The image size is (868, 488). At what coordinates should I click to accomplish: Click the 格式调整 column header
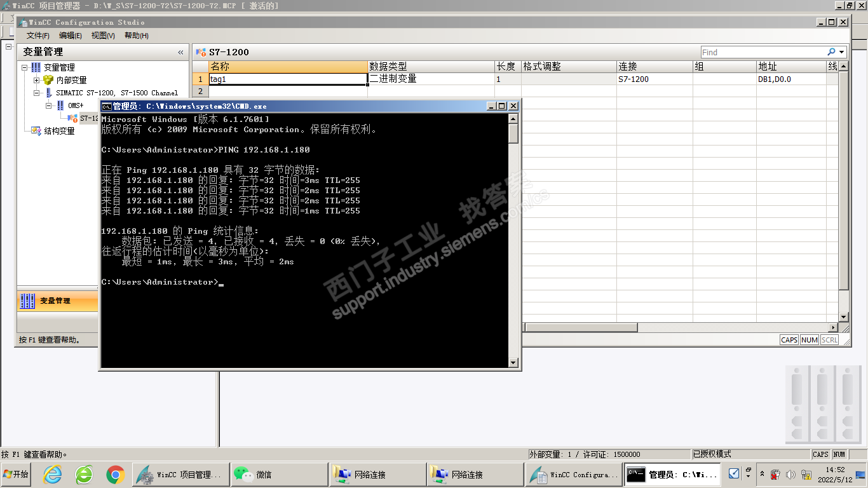point(569,67)
